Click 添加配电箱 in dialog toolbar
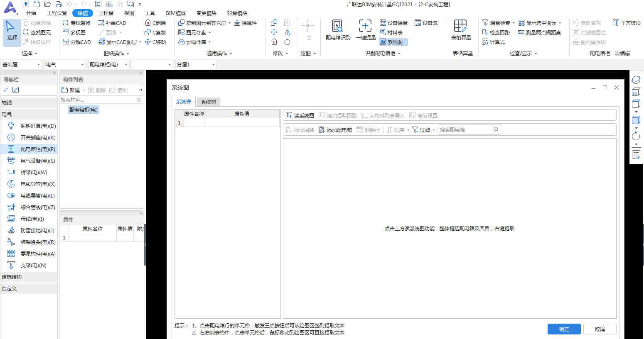The width and height of the screenshot is (644, 339). click(335, 130)
